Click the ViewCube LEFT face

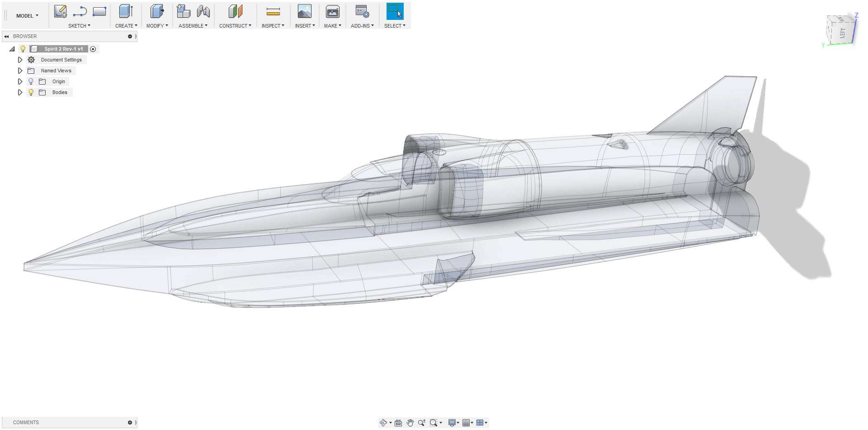click(x=842, y=33)
